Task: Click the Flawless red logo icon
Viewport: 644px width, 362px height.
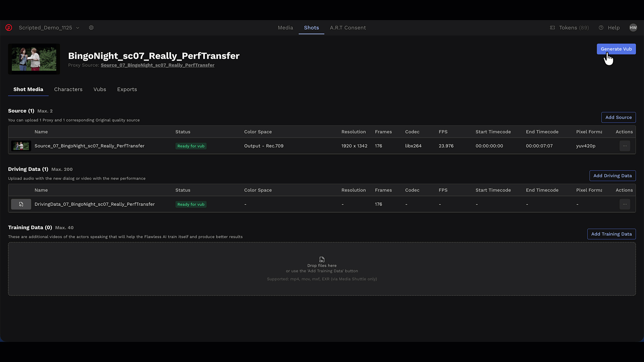Action: (9, 28)
